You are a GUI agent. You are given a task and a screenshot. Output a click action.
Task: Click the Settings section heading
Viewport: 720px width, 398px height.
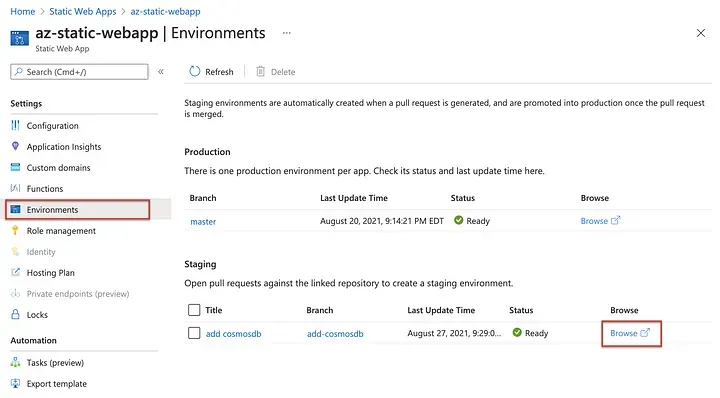[x=26, y=104]
